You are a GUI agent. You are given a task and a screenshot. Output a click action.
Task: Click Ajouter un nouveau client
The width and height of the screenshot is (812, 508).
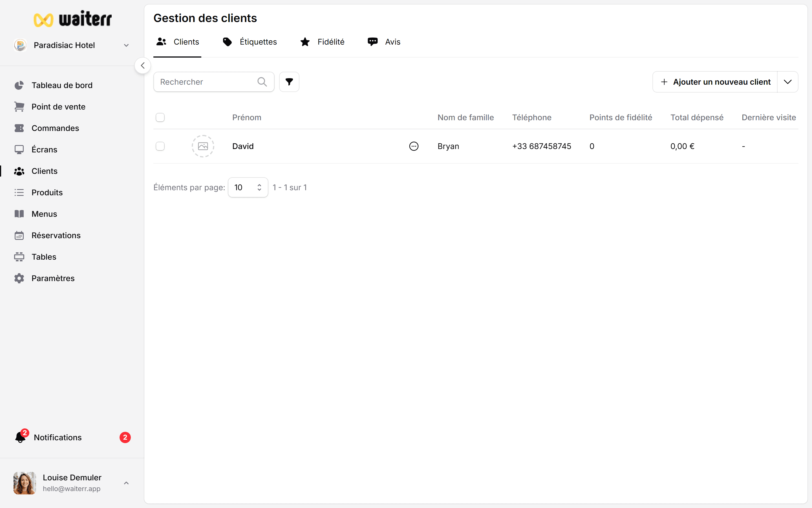(715, 82)
